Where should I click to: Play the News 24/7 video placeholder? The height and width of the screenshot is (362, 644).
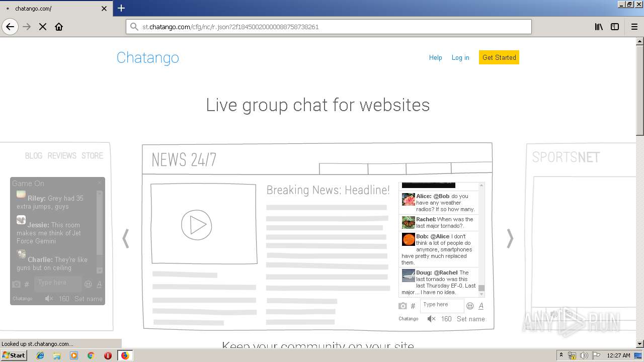click(x=196, y=225)
